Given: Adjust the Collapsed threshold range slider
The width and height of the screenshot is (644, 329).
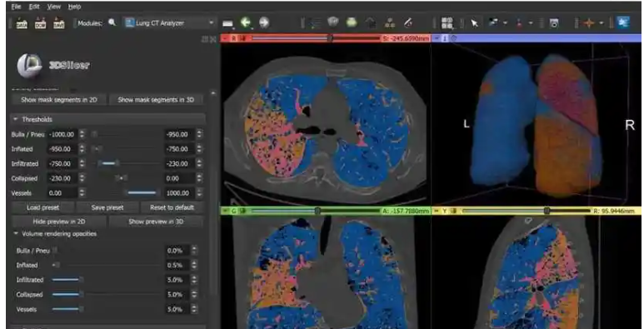Looking at the screenshot, I should [x=125, y=178].
